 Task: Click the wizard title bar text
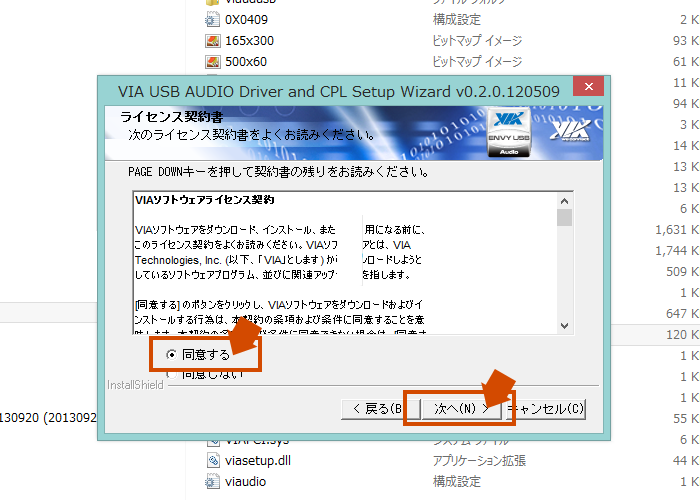[338, 92]
